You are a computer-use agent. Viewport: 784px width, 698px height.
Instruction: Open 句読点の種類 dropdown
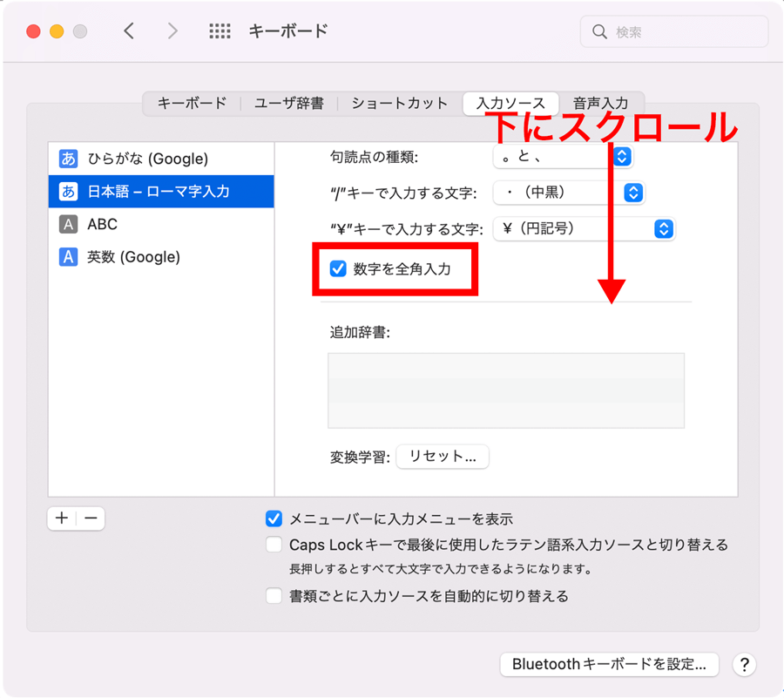pos(563,157)
